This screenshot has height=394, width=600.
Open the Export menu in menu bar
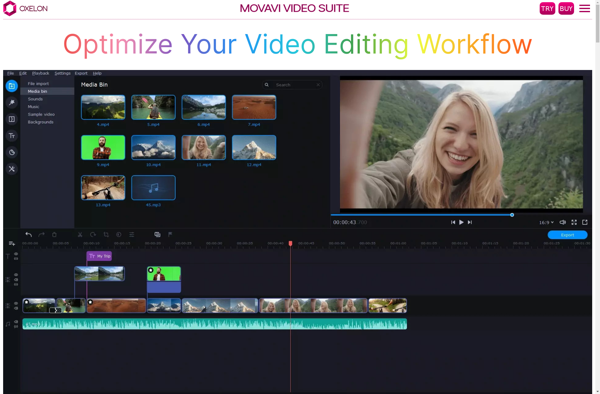81,73
